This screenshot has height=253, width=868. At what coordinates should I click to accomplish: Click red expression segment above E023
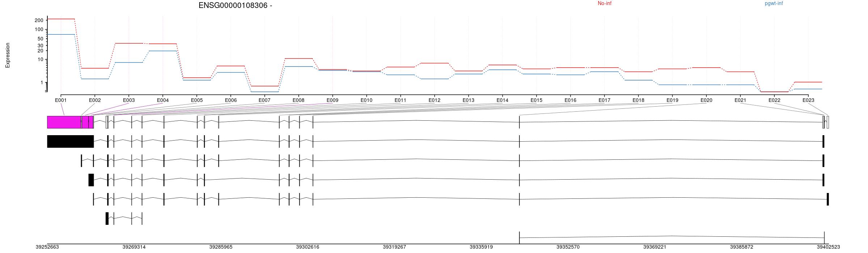coord(808,82)
